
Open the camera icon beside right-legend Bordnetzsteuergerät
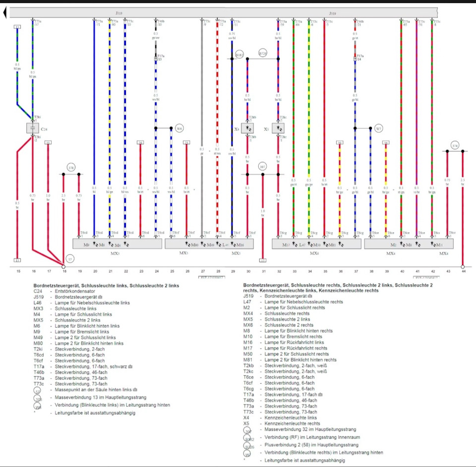pyautogui.click(x=310, y=296)
